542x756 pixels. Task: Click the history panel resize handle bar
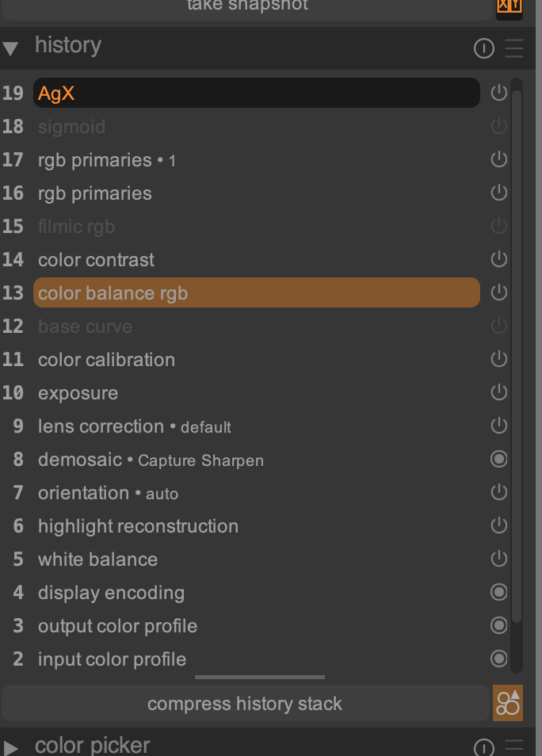(x=259, y=678)
